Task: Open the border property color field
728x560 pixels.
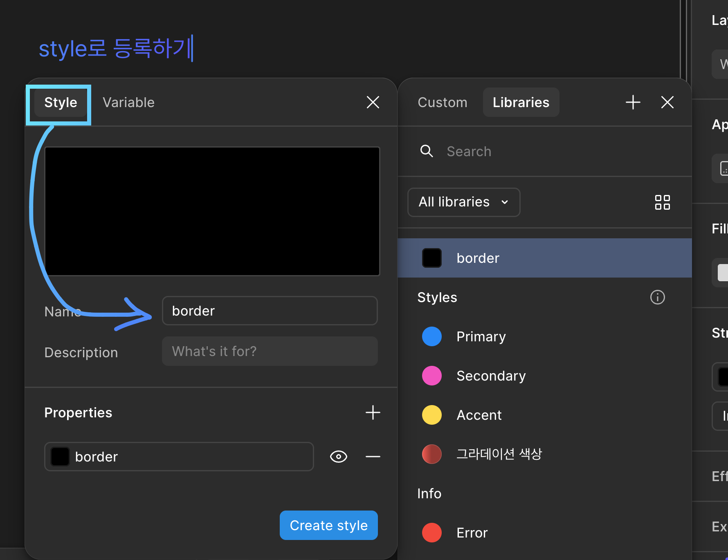Action: (179, 457)
